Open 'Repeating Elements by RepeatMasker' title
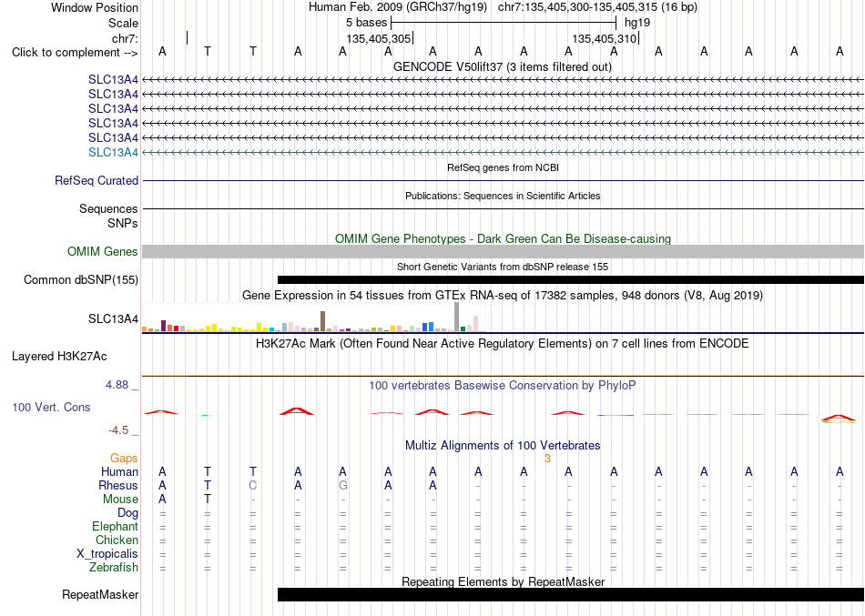Viewport: 865px width, 616px height. (504, 581)
